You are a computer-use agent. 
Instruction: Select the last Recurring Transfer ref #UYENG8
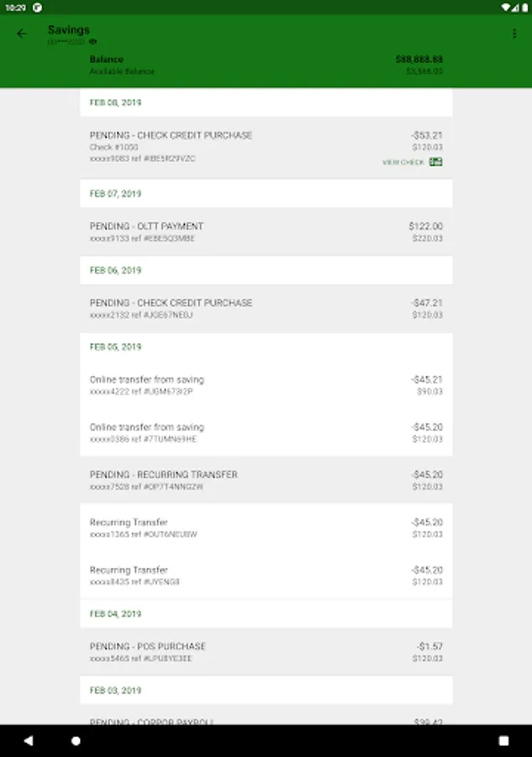[x=266, y=575]
